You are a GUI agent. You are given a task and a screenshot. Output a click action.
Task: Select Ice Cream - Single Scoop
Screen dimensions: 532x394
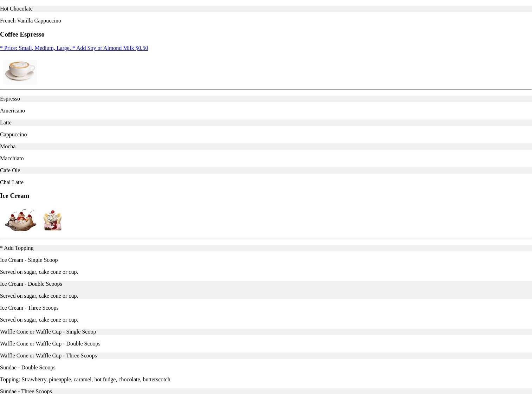tap(29, 260)
